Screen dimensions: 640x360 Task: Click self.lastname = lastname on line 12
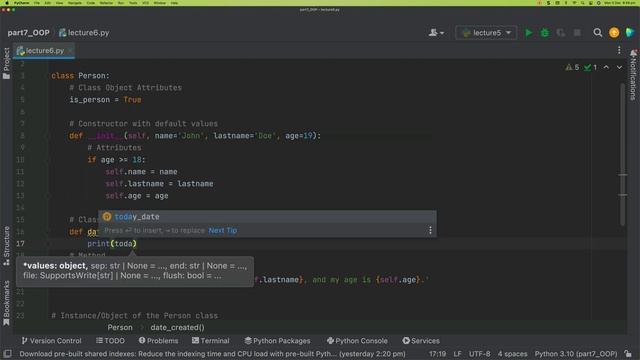tap(159, 184)
